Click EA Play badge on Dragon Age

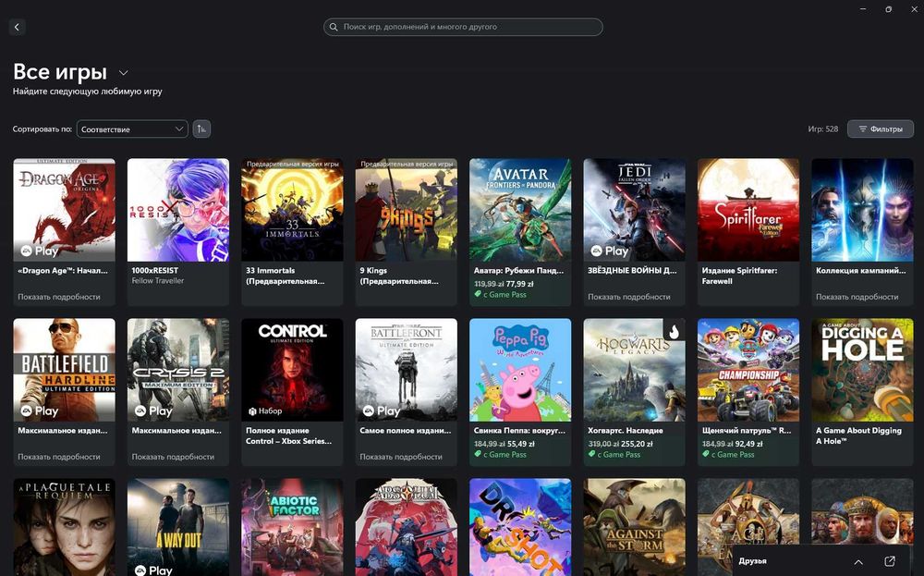(39, 251)
